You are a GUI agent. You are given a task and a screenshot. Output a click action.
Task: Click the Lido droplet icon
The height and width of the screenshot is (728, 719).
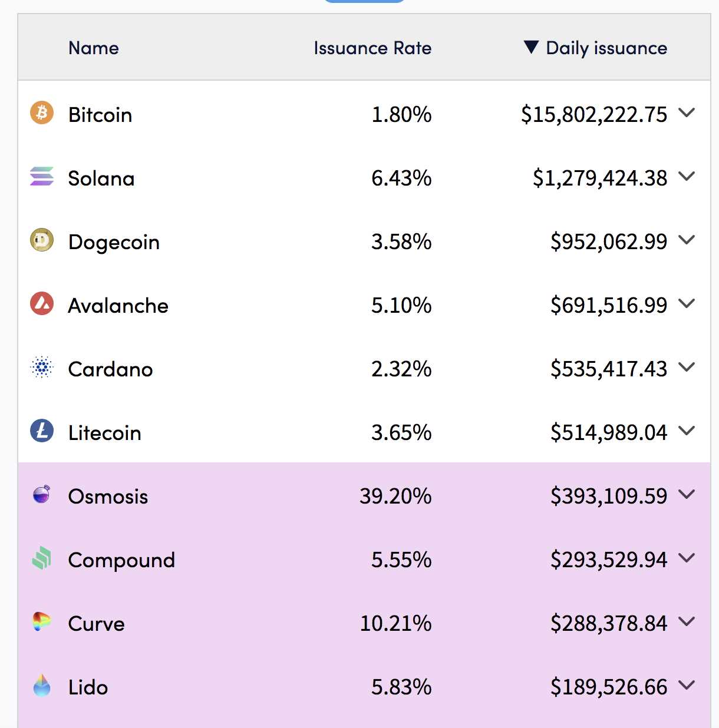click(42, 686)
